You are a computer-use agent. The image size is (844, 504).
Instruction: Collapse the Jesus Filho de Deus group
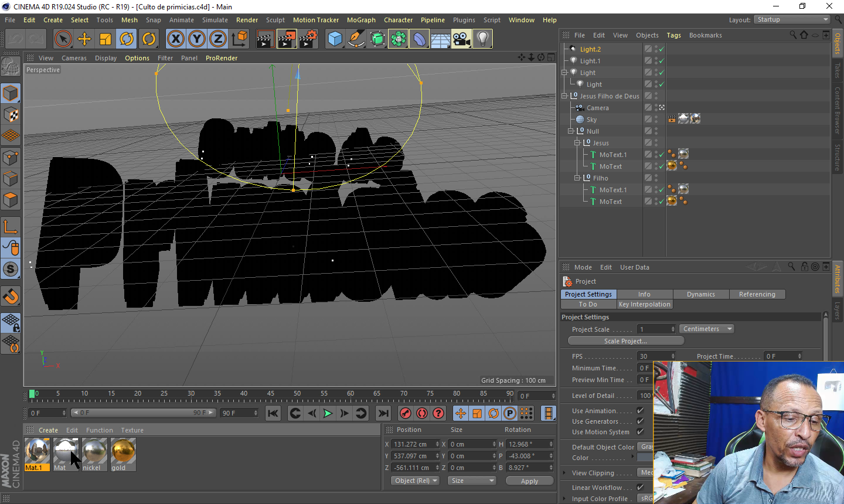coord(564,96)
